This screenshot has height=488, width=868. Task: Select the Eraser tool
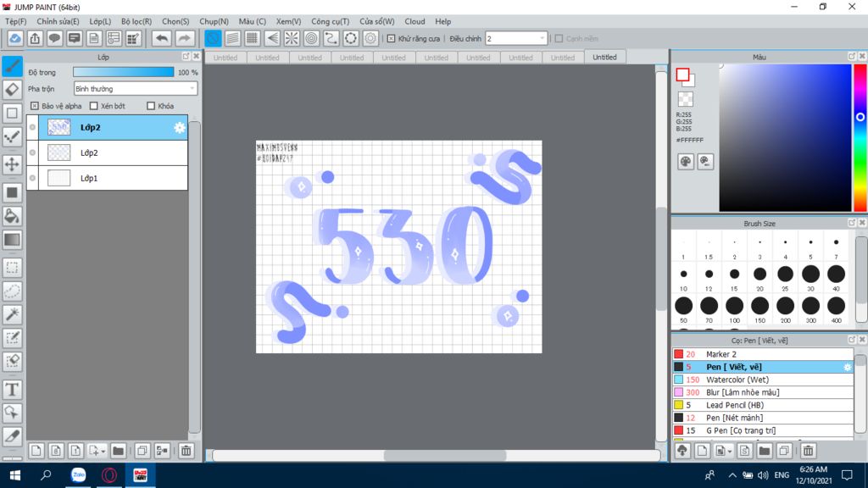coord(12,90)
